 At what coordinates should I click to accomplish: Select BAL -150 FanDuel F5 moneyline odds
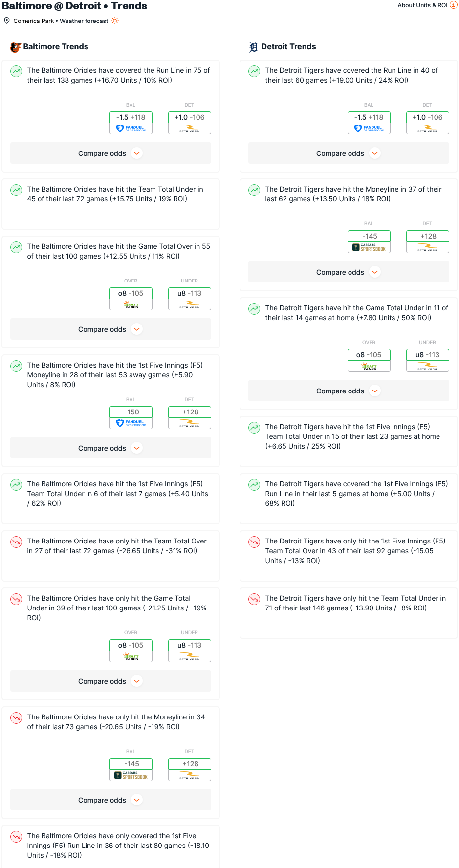coord(131,417)
